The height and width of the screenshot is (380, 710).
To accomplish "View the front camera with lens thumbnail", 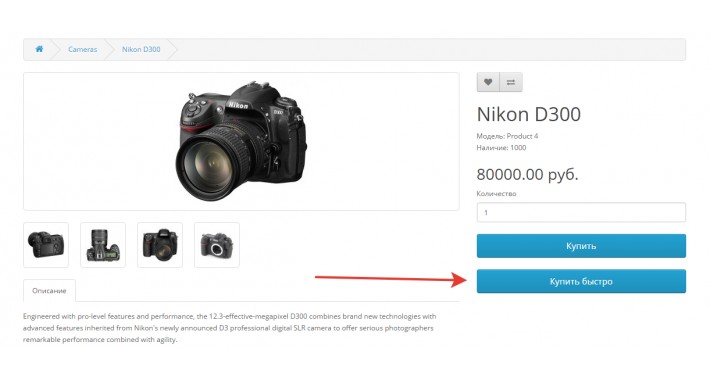I will (x=160, y=245).
